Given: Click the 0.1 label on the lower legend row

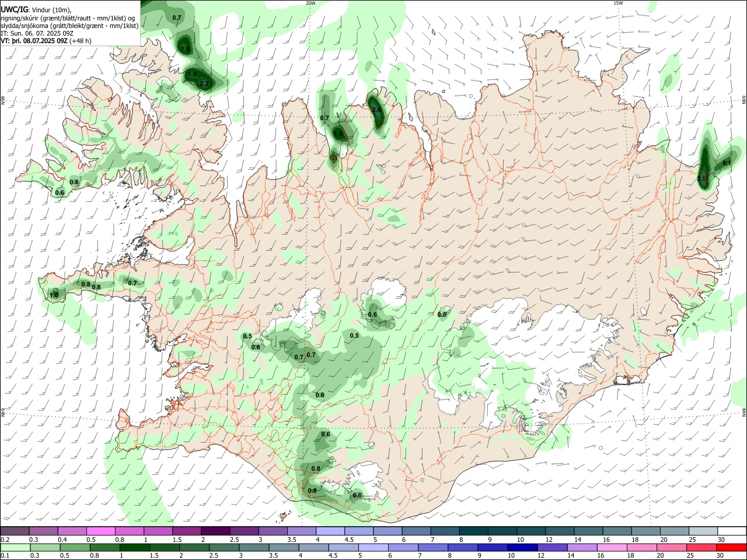Looking at the screenshot, I should point(5,556).
